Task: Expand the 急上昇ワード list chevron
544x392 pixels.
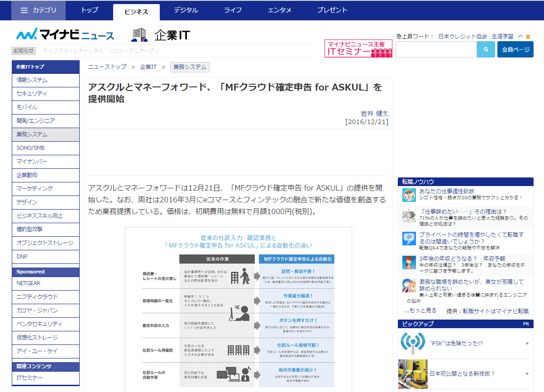Action: 520,36
